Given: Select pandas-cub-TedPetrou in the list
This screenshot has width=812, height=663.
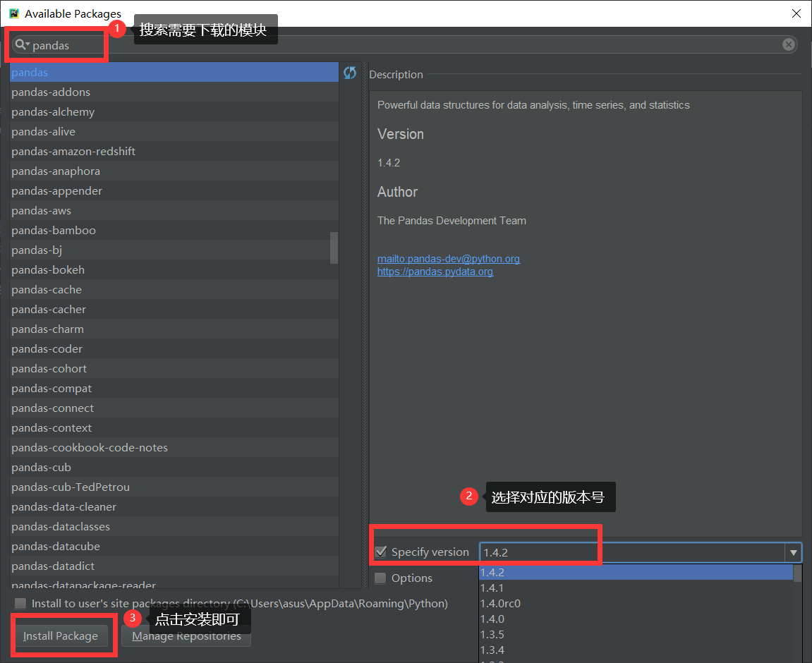Looking at the screenshot, I should (x=174, y=487).
